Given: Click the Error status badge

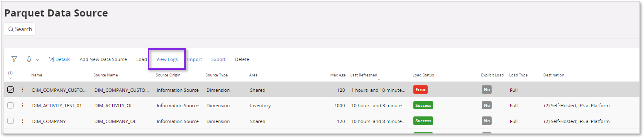Looking at the screenshot, I should tap(420, 90).
